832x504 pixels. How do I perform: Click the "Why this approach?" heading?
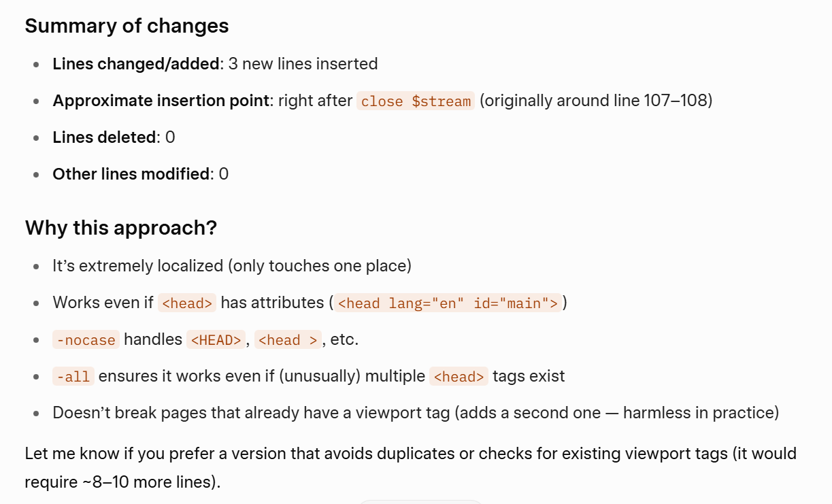[120, 228]
